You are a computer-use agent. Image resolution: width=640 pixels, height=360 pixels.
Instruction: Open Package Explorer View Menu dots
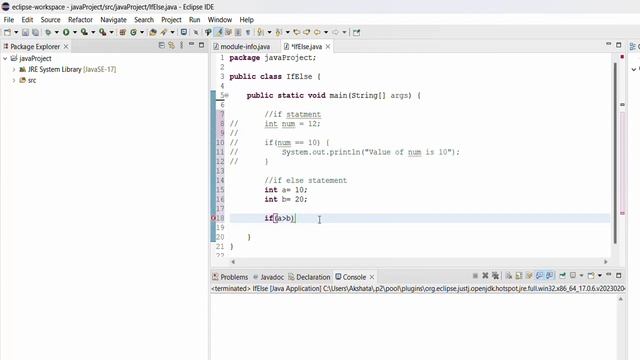pyautogui.click(x=182, y=45)
